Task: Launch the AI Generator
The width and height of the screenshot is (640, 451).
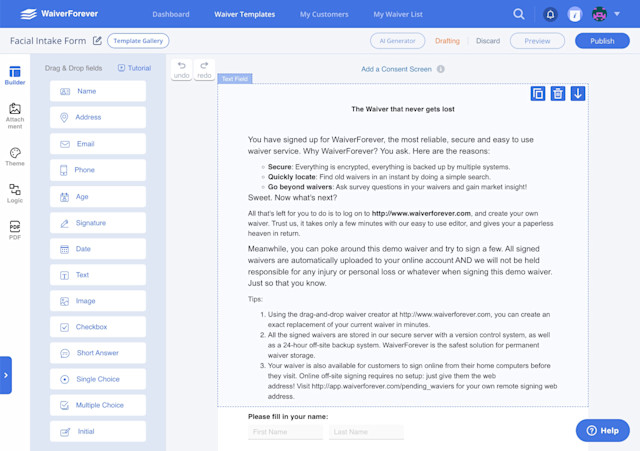Action: point(397,41)
